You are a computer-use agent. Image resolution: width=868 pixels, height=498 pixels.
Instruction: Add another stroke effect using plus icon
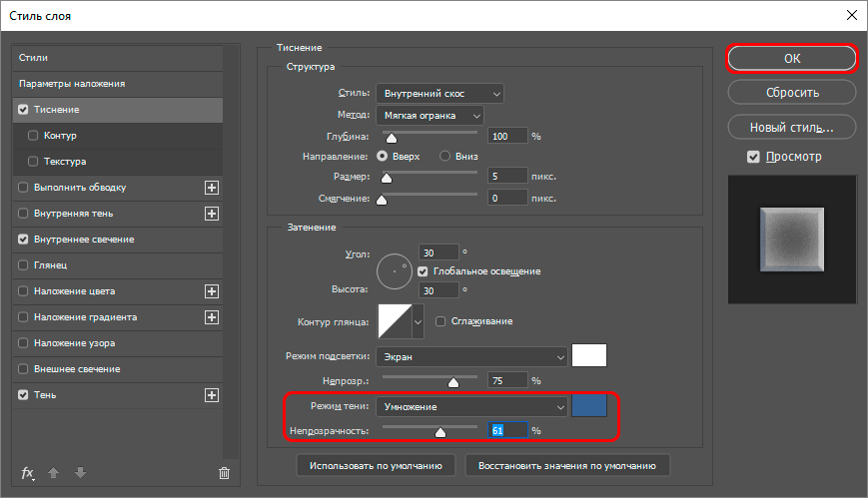point(212,188)
